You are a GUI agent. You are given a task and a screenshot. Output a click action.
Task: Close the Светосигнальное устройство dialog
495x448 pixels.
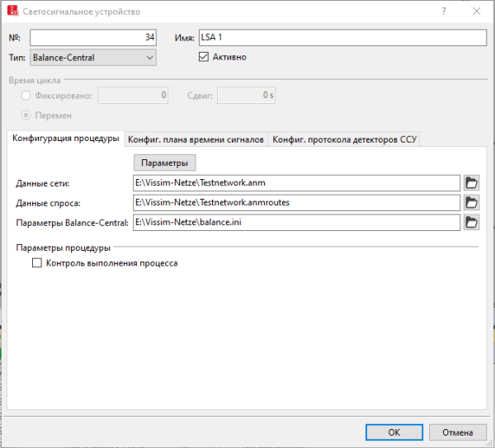[x=477, y=12]
